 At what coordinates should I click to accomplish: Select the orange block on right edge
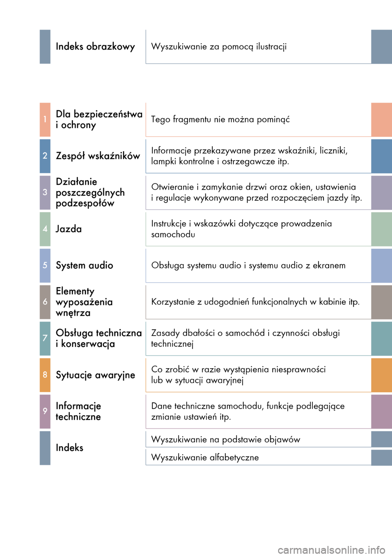(381, 375)
